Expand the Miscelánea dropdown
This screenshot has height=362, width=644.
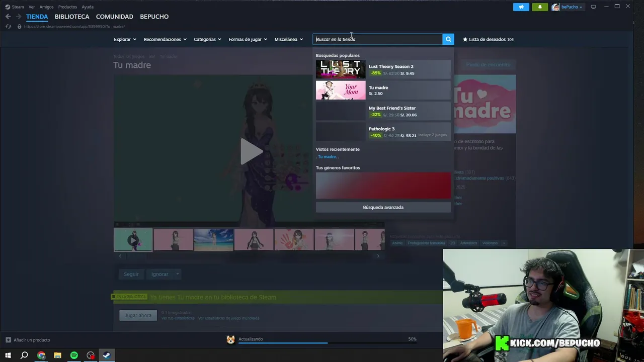tap(289, 39)
